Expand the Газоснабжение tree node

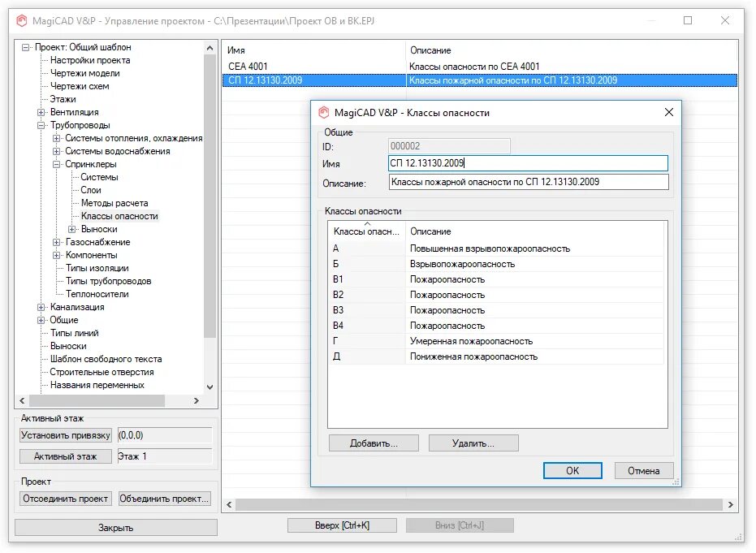pos(56,243)
